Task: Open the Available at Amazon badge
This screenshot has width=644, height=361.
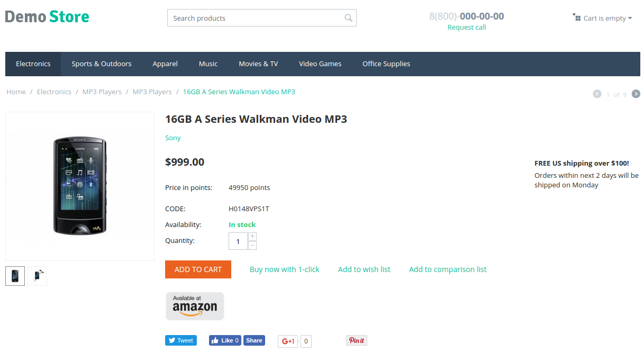Action: (195, 306)
